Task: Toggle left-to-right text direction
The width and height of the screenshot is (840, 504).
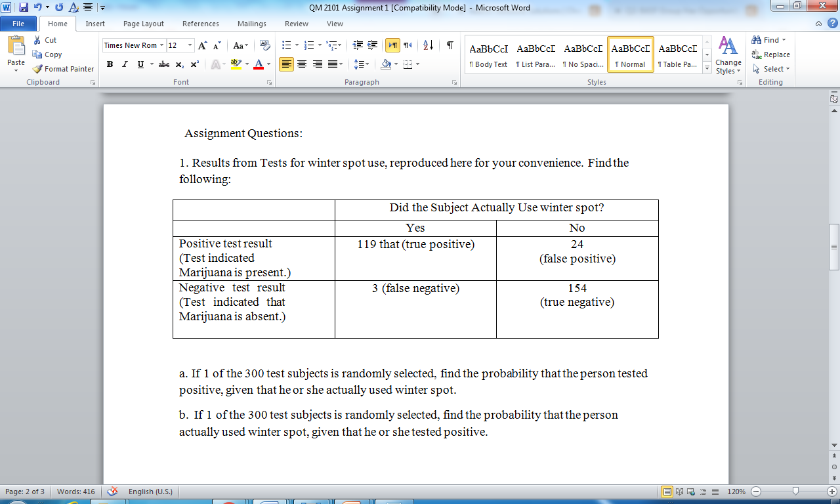Action: pyautogui.click(x=392, y=45)
